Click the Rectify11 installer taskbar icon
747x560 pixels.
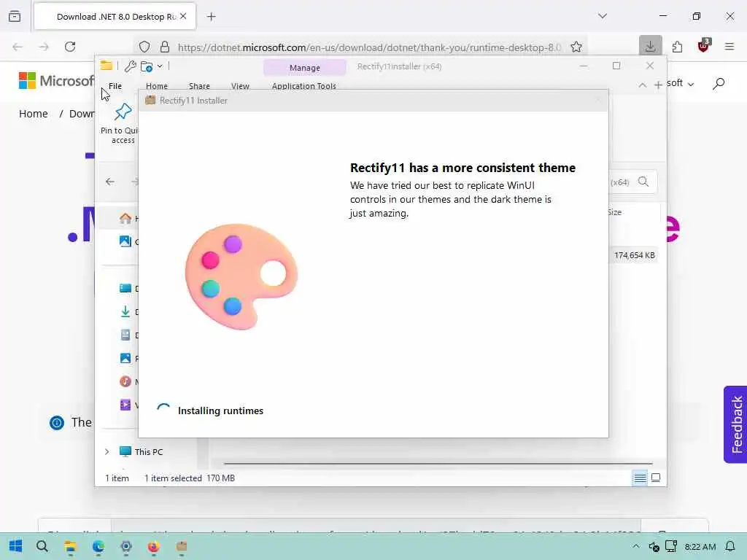[182, 546]
